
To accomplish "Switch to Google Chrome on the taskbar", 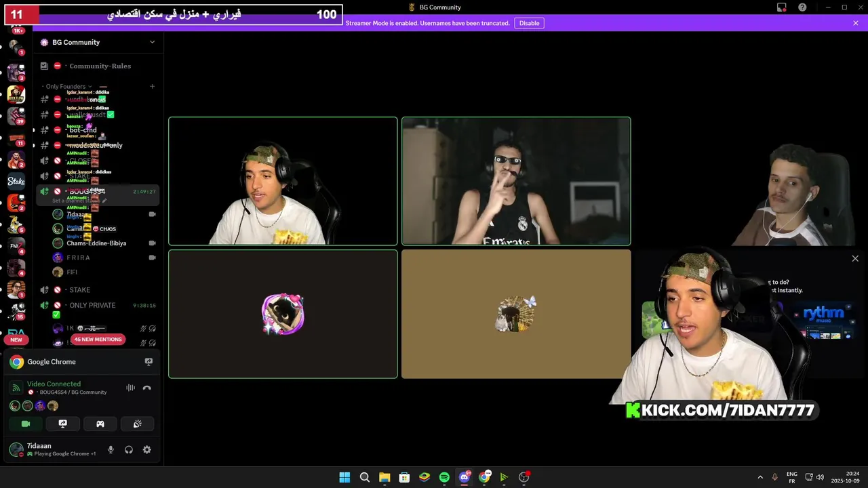I will pyautogui.click(x=484, y=477).
